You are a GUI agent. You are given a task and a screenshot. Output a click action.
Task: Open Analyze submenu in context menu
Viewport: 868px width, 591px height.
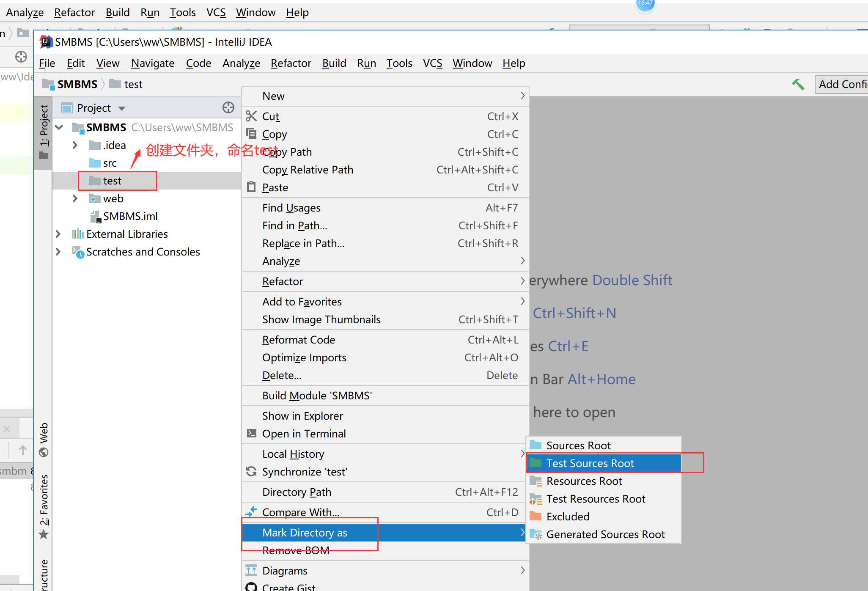(x=385, y=261)
